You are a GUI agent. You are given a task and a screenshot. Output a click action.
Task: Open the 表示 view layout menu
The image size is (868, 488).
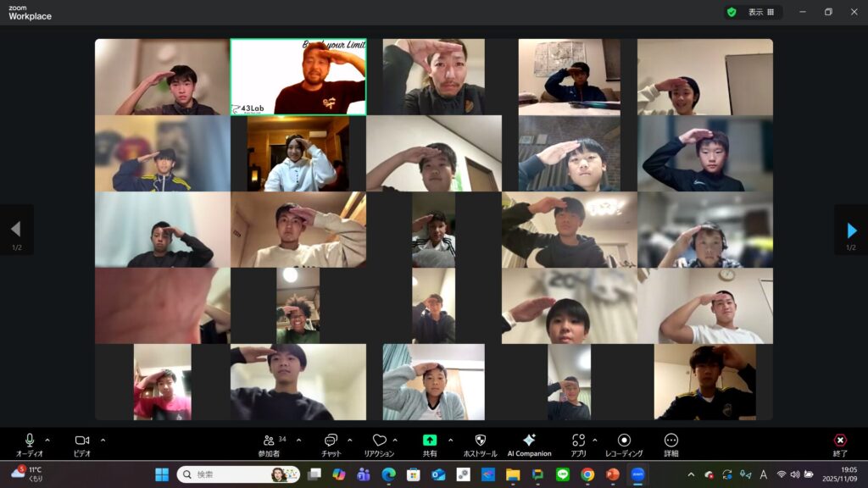point(760,13)
